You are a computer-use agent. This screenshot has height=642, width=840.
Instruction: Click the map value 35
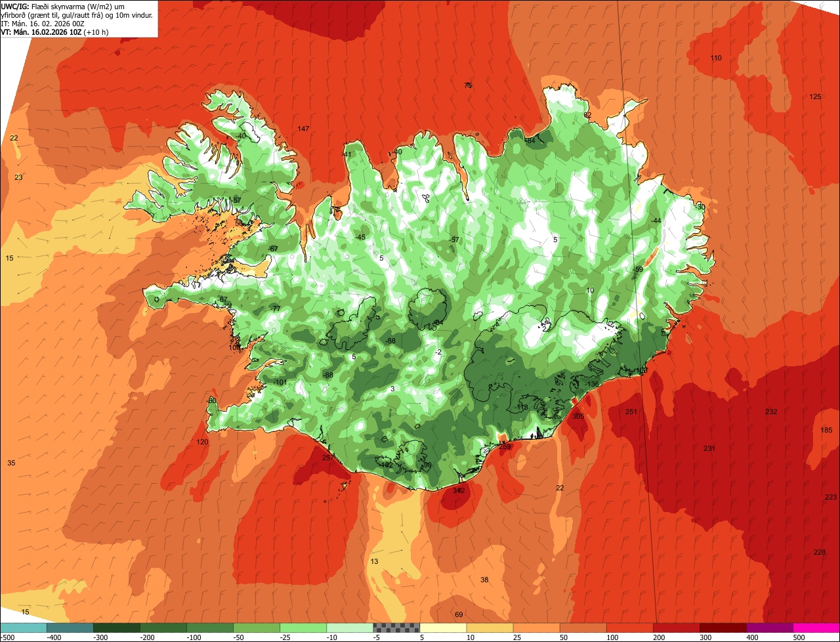click(x=11, y=463)
